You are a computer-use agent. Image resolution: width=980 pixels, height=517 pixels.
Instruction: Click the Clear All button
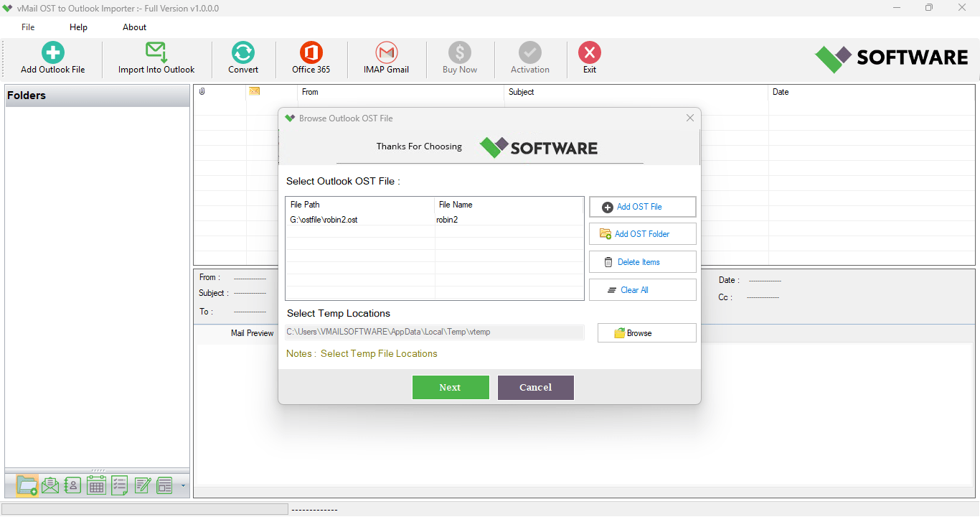[x=643, y=290]
